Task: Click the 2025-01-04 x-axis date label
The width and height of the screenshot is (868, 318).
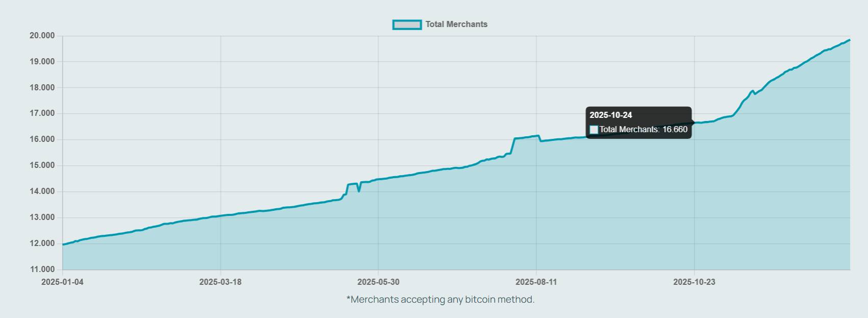Action: [62, 282]
